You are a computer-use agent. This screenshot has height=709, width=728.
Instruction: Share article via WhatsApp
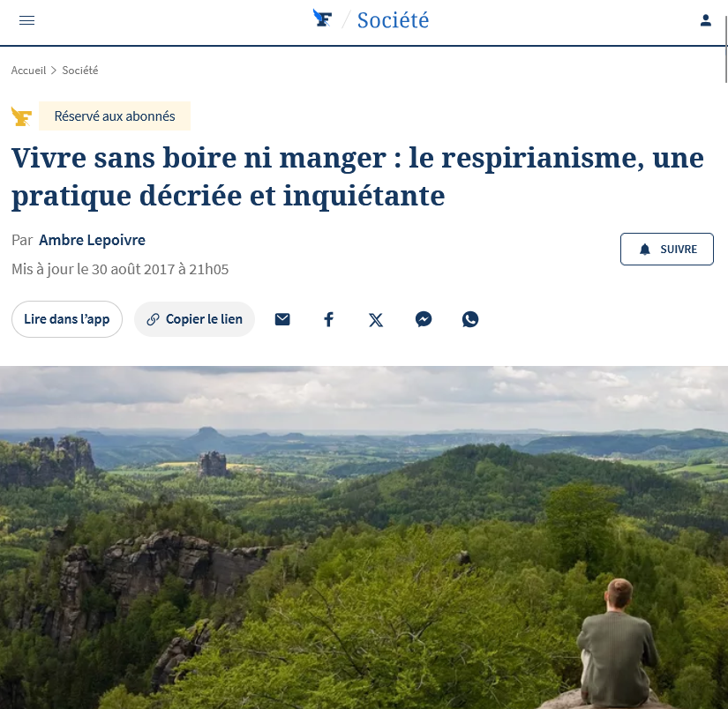[470, 319]
